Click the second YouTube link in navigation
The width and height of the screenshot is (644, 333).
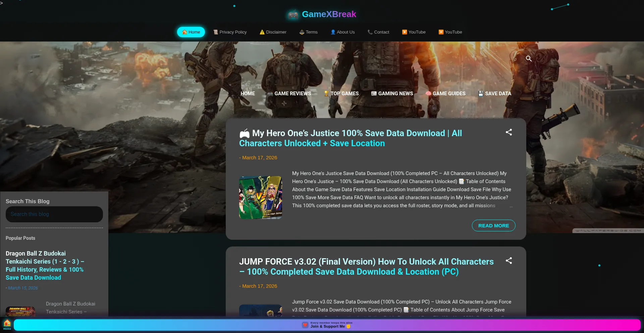[x=450, y=32]
